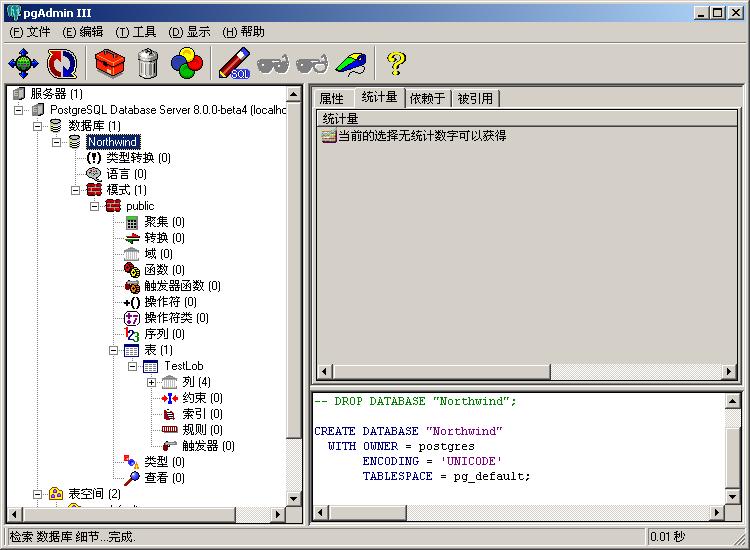The width and height of the screenshot is (750, 550).
Task: Open the (F) 文件 menu
Action: pyautogui.click(x=30, y=32)
